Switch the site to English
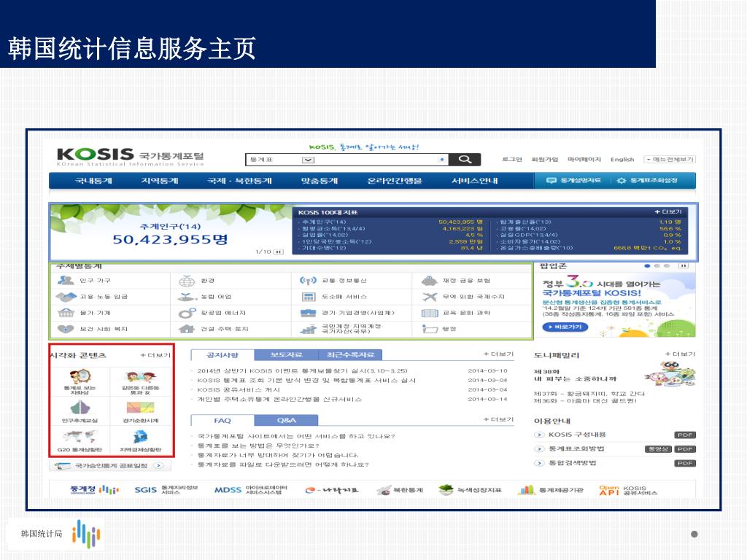Image resolution: width=747 pixels, height=560 pixels. [x=622, y=160]
